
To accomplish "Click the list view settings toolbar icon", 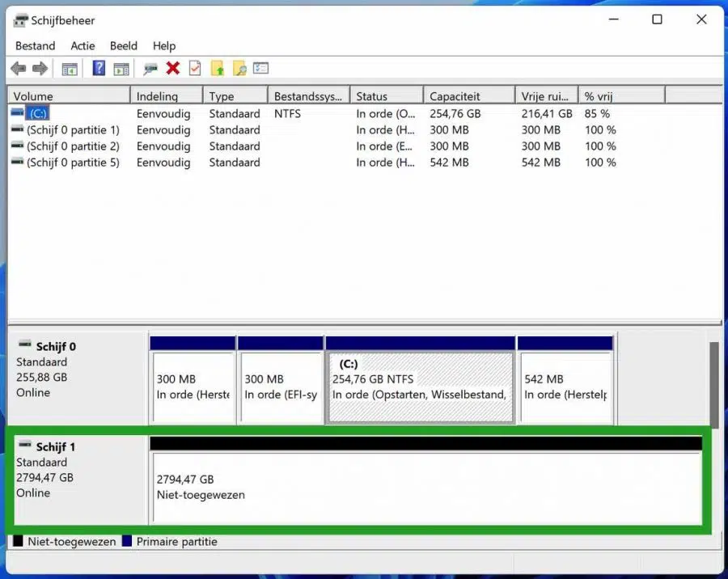I will click(261, 68).
